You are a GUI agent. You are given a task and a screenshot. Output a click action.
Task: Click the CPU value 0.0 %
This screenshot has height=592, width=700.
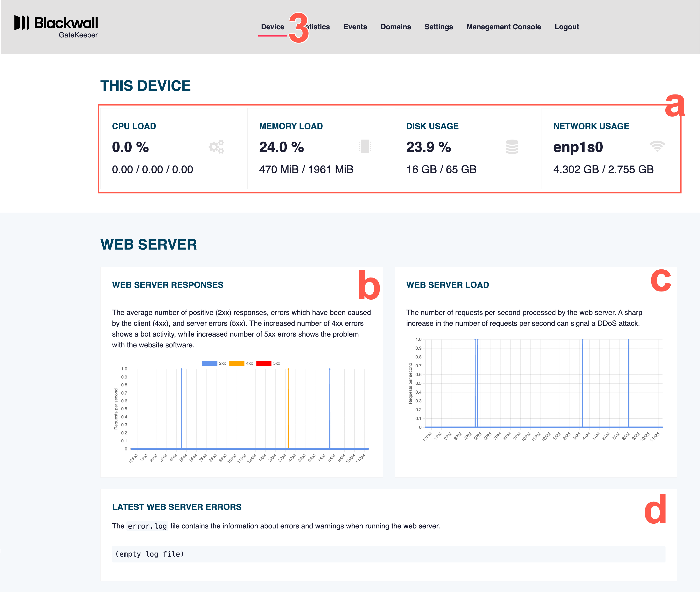pyautogui.click(x=130, y=147)
